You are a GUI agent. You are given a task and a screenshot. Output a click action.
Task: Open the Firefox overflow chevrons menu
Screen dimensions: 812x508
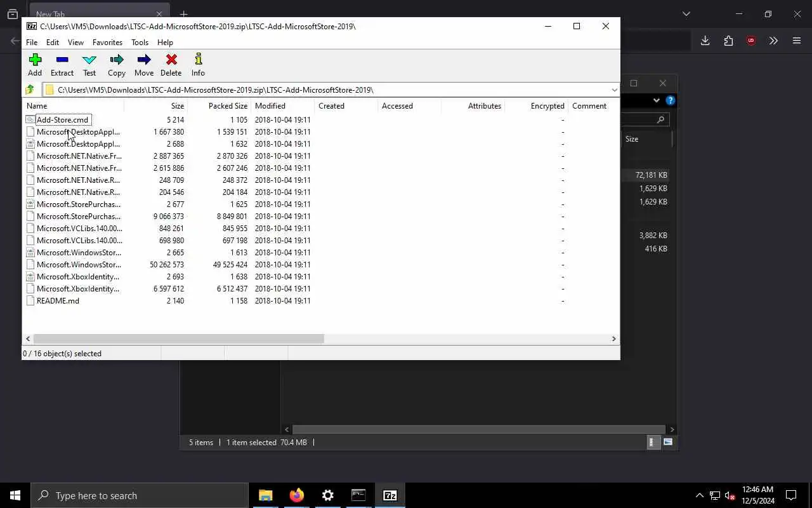coord(773,41)
